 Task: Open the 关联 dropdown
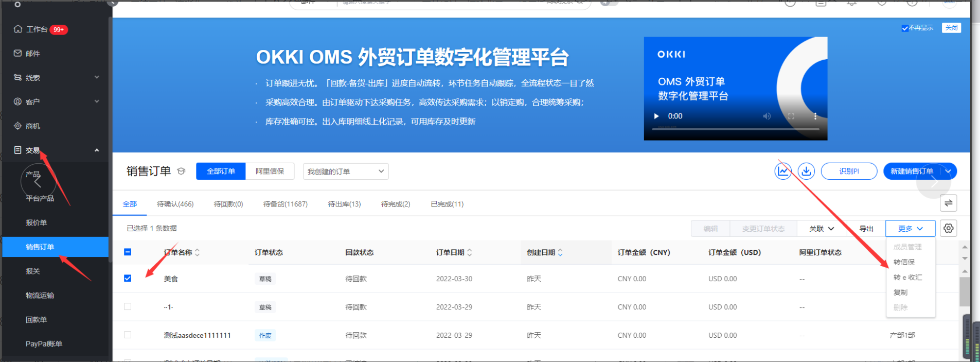coord(822,228)
